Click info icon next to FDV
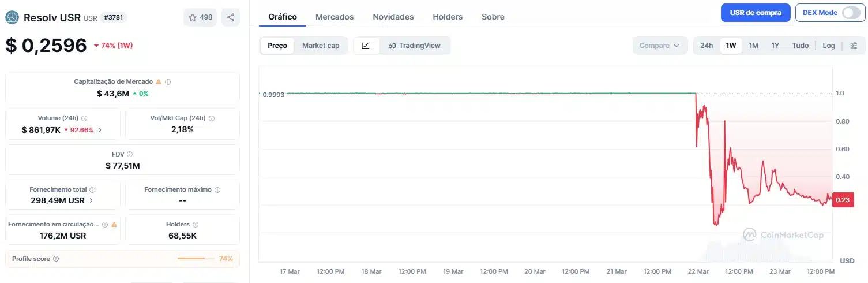868x283 pixels. point(130,154)
